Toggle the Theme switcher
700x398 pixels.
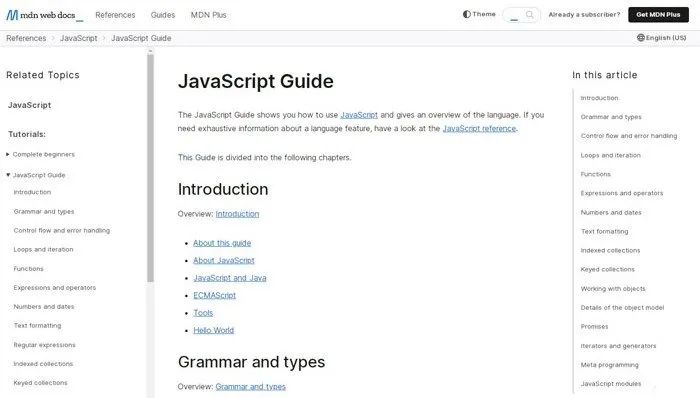pos(479,14)
